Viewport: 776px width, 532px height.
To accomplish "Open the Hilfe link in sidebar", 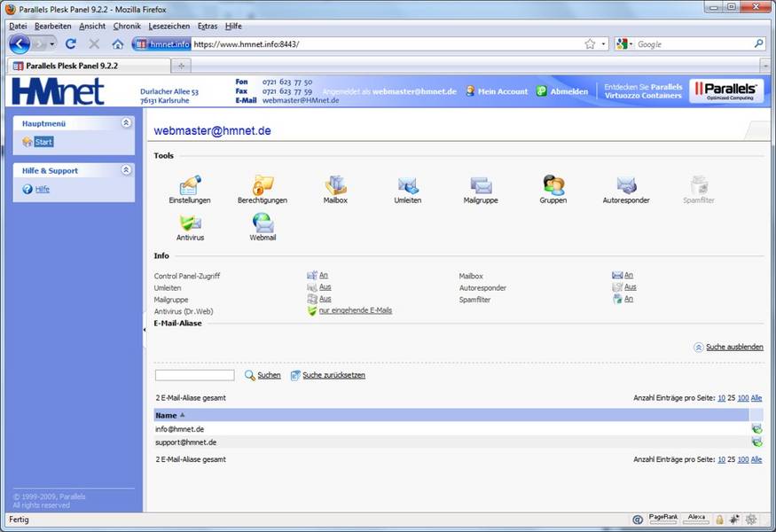I will (42, 189).
